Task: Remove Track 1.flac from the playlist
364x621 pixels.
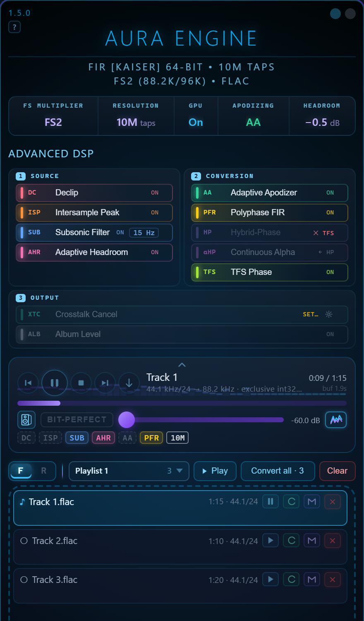Action: coord(333,501)
